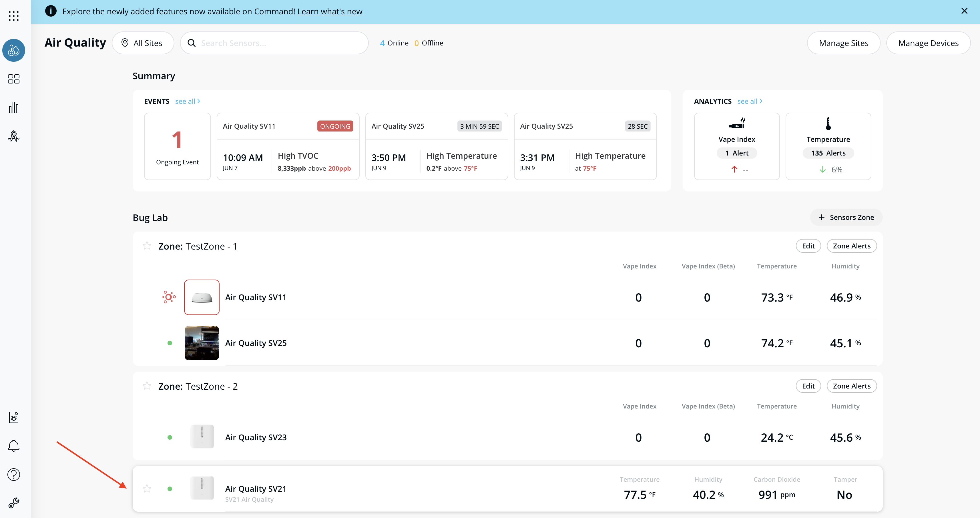This screenshot has height=518, width=980.
Task: Open the Vape Index analytics card
Action: pyautogui.click(x=736, y=146)
